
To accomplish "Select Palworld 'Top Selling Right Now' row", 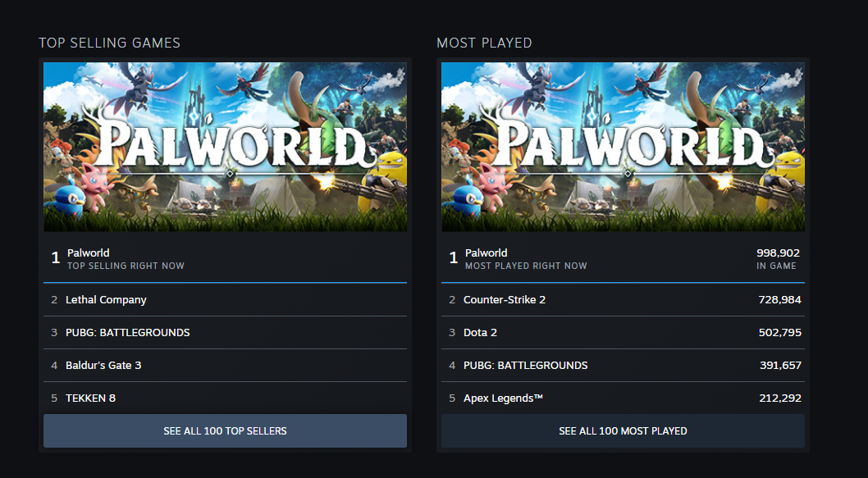I will click(x=225, y=258).
